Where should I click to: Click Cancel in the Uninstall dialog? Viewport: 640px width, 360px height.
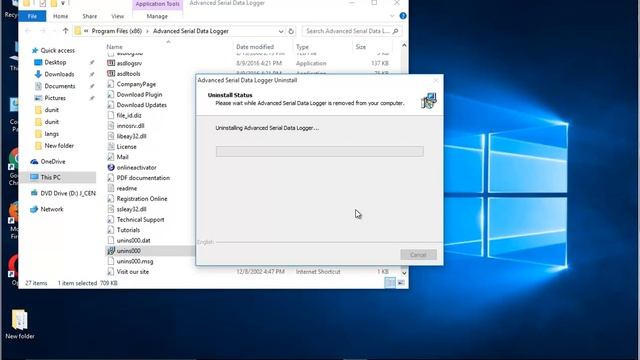[418, 255]
